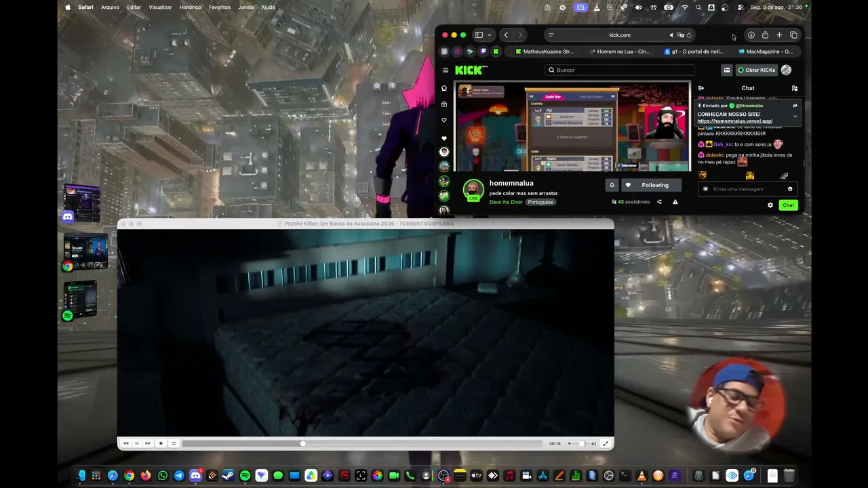Open the Dave the Diver category link
The width and height of the screenshot is (868, 488).
[x=506, y=202]
